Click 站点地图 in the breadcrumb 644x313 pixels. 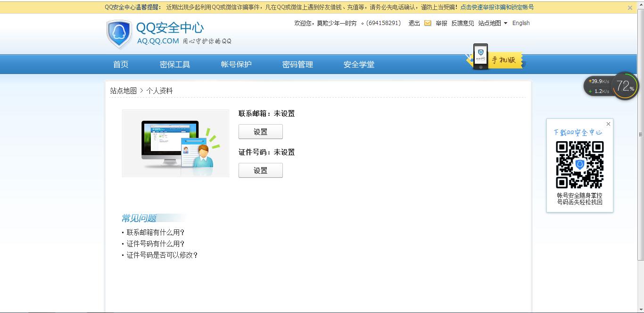click(x=124, y=91)
